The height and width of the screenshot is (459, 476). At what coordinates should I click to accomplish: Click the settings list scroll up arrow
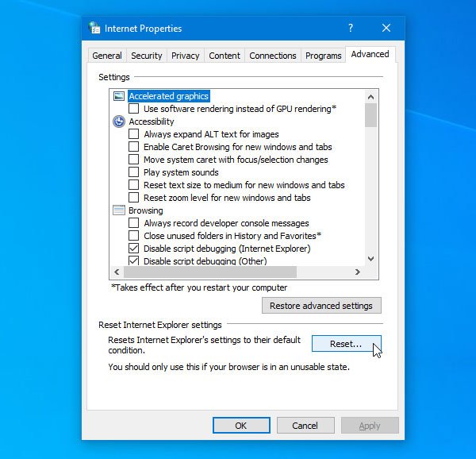[370, 97]
